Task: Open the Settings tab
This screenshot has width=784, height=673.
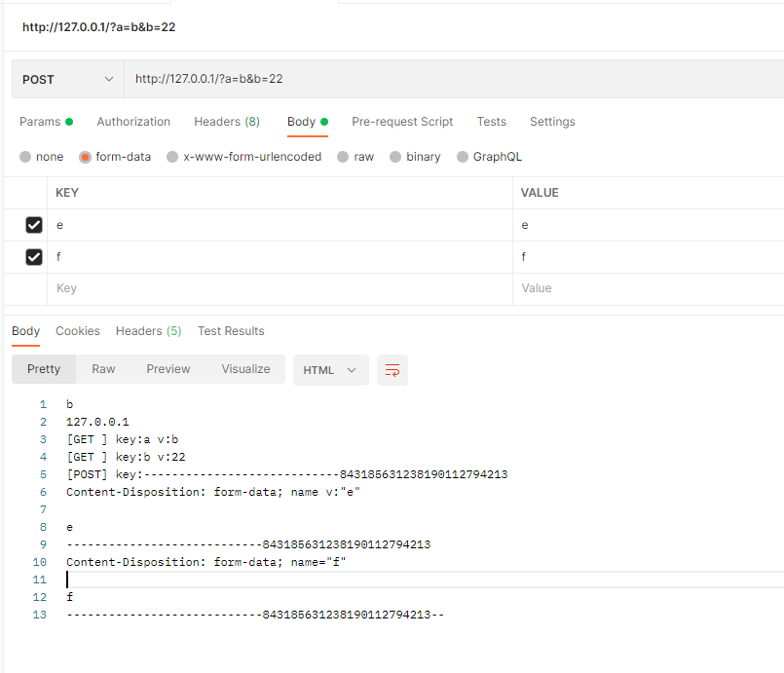Action: tap(552, 122)
